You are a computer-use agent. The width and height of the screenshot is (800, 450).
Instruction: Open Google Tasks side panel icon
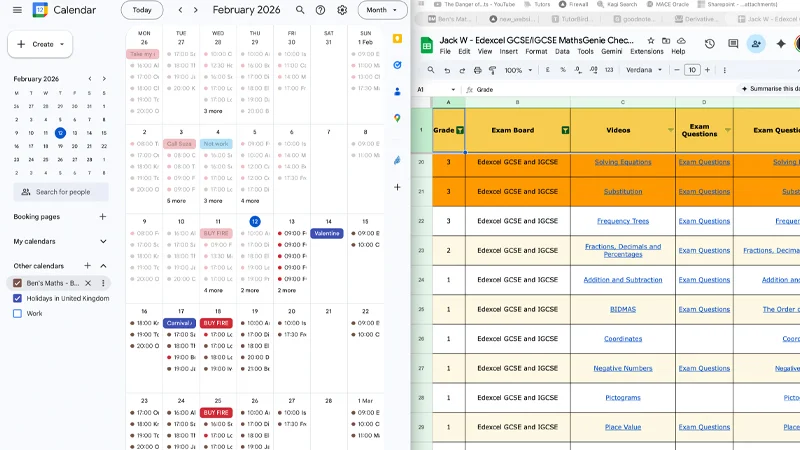(397, 65)
